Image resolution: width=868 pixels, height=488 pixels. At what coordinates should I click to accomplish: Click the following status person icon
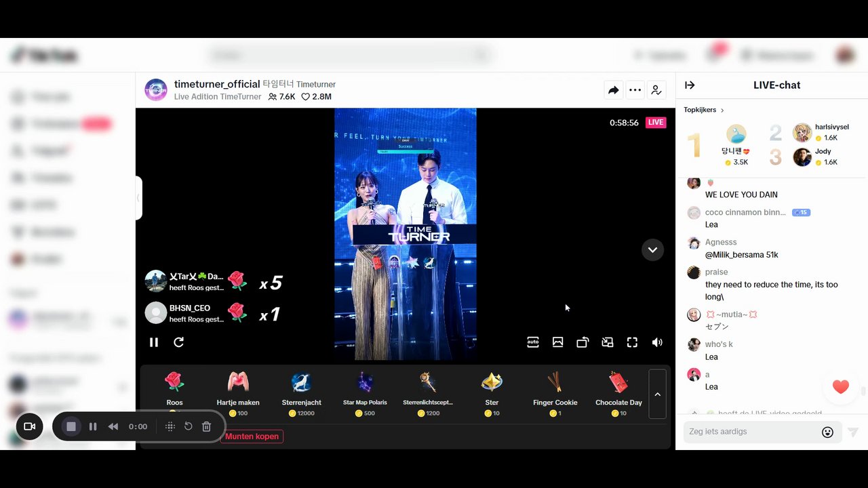tap(656, 90)
